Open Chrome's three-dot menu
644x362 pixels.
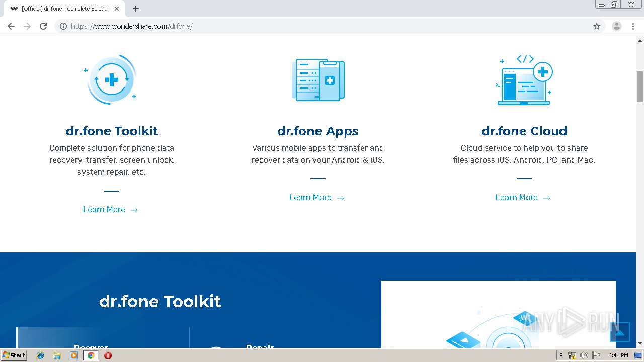(x=633, y=26)
